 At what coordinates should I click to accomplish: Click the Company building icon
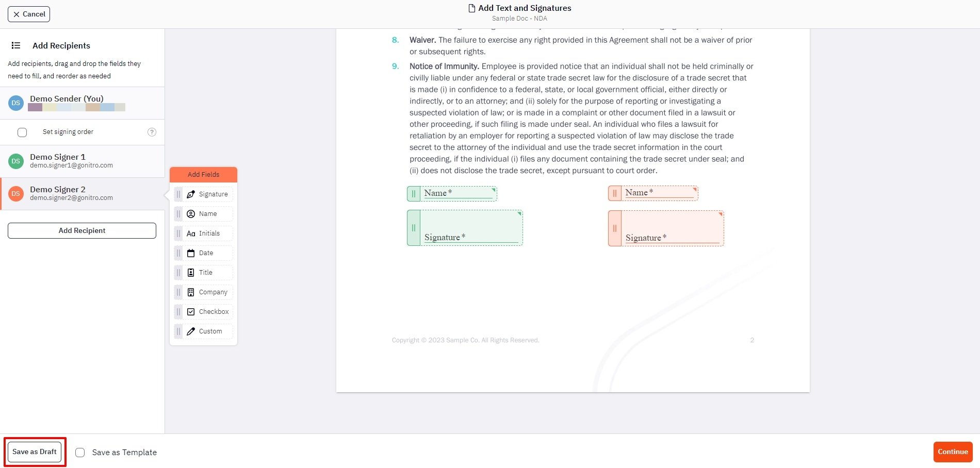(x=191, y=292)
